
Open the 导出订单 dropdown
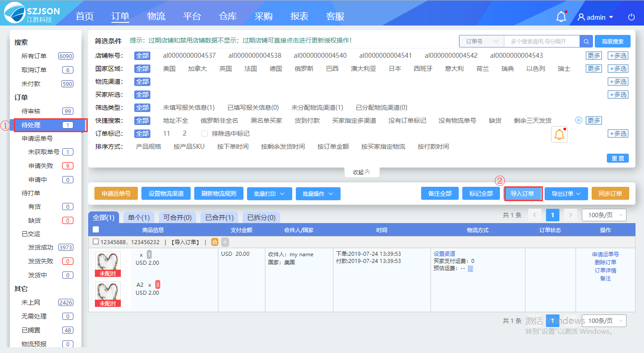[x=566, y=194]
